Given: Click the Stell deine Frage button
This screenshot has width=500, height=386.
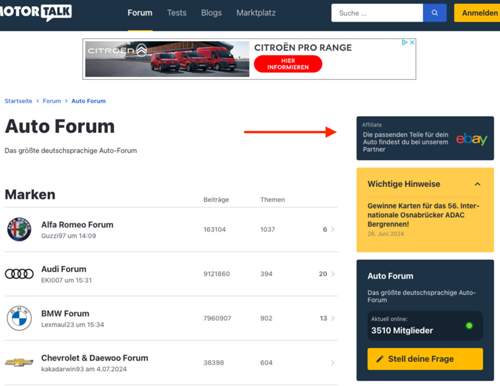Looking at the screenshot, I should (x=425, y=359).
